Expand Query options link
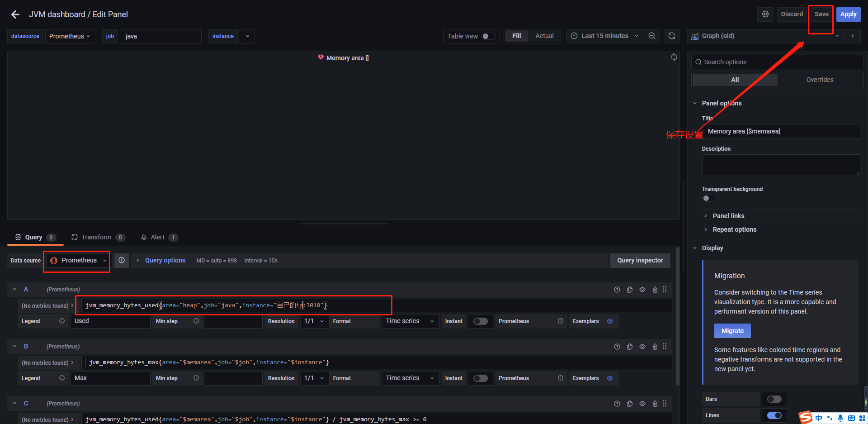Screen dimensions: 868x424 tap(165, 261)
